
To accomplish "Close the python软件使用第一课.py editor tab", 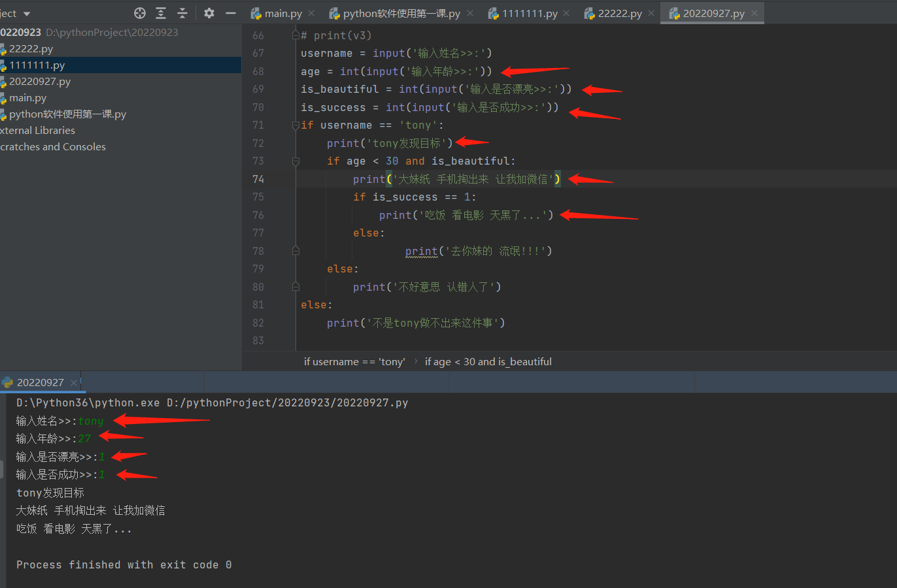I will click(470, 13).
